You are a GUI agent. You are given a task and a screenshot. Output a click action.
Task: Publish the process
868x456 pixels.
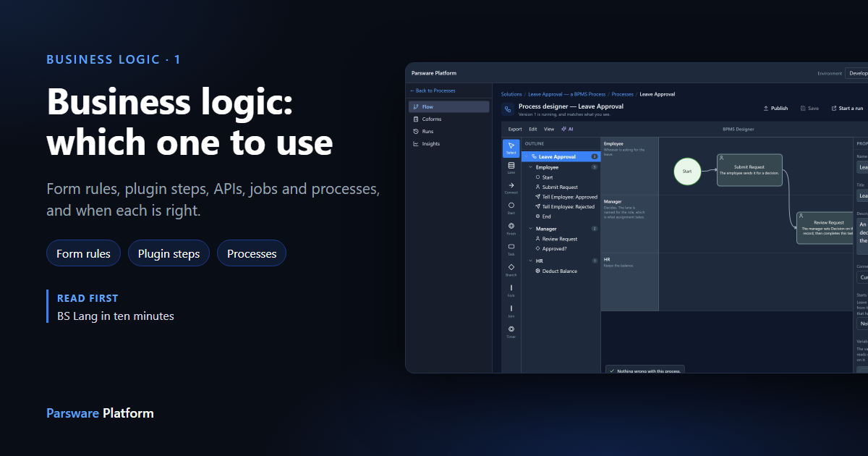776,109
